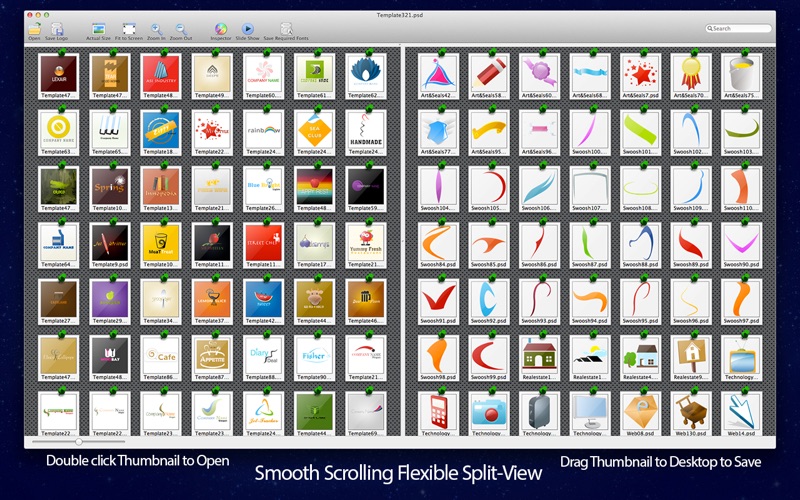Select the Swoosh110 orange shape thumbnail
This screenshot has height=500, width=800.
click(x=741, y=189)
